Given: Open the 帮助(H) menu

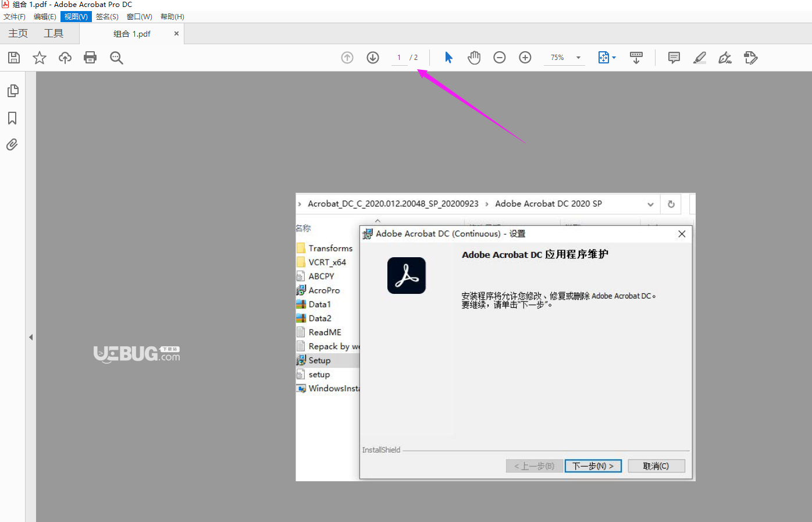Looking at the screenshot, I should point(172,17).
